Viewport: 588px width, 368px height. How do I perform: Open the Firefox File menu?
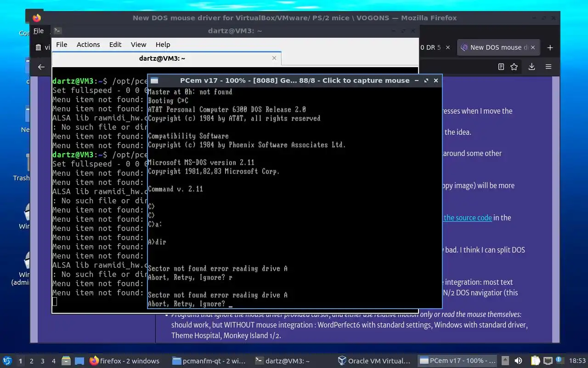point(39,31)
